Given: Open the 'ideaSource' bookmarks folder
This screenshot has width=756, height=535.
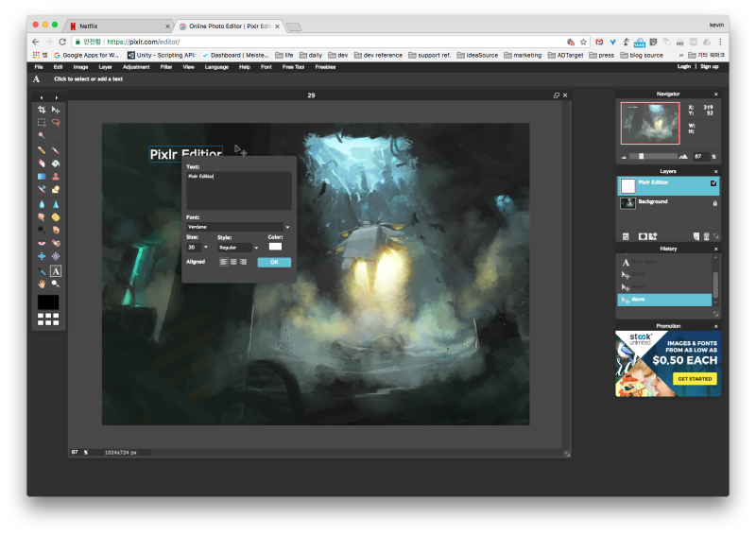Looking at the screenshot, I should 477,55.
